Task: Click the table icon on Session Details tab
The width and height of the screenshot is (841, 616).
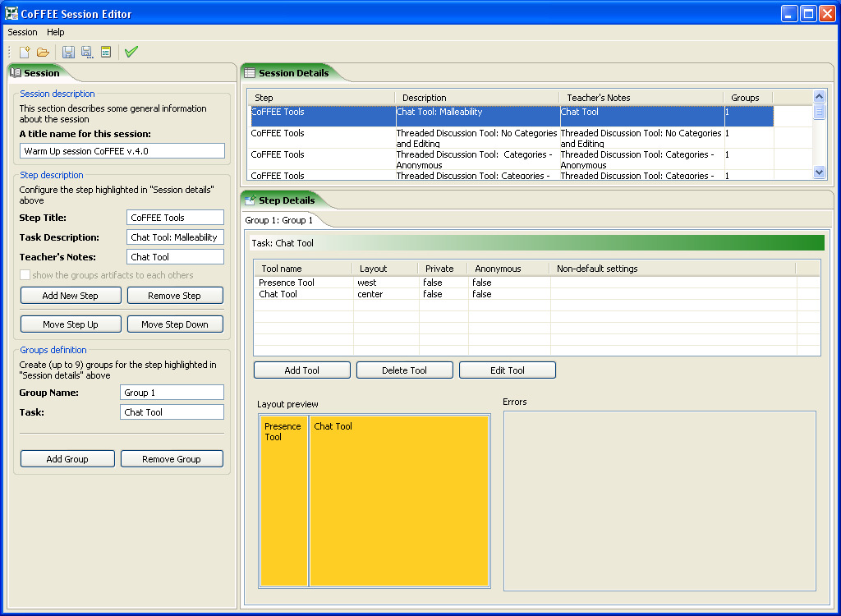Action: click(x=250, y=73)
